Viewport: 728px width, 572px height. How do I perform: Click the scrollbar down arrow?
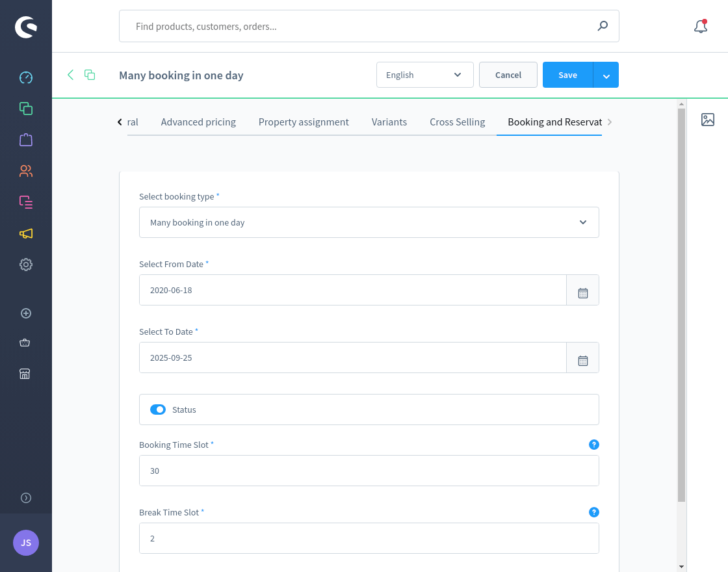pyautogui.click(x=682, y=567)
